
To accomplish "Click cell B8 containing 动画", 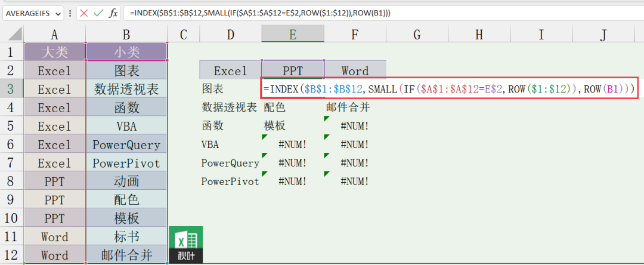I will [x=126, y=181].
